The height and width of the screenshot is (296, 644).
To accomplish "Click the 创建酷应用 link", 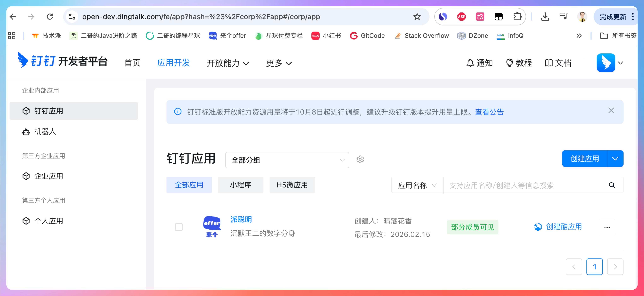I will click(x=563, y=227).
